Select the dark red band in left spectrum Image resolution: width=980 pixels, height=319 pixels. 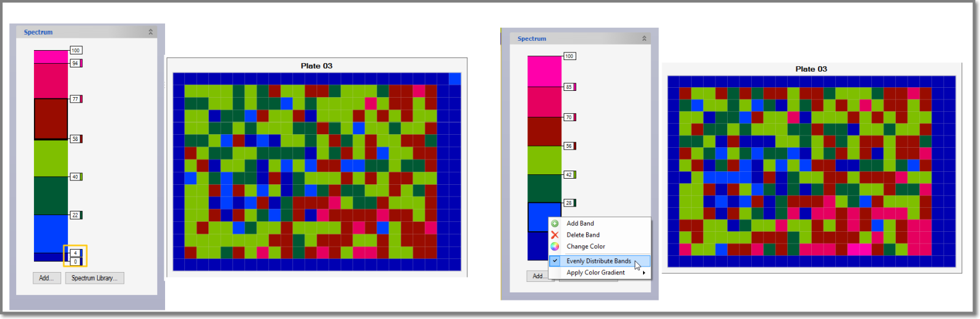51,119
